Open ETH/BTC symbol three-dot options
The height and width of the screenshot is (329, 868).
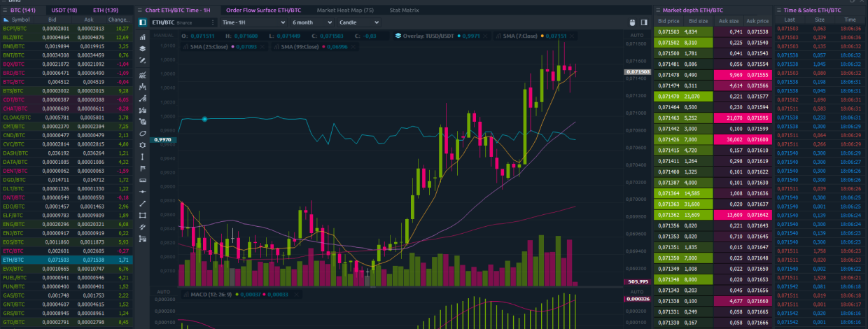coord(213,22)
